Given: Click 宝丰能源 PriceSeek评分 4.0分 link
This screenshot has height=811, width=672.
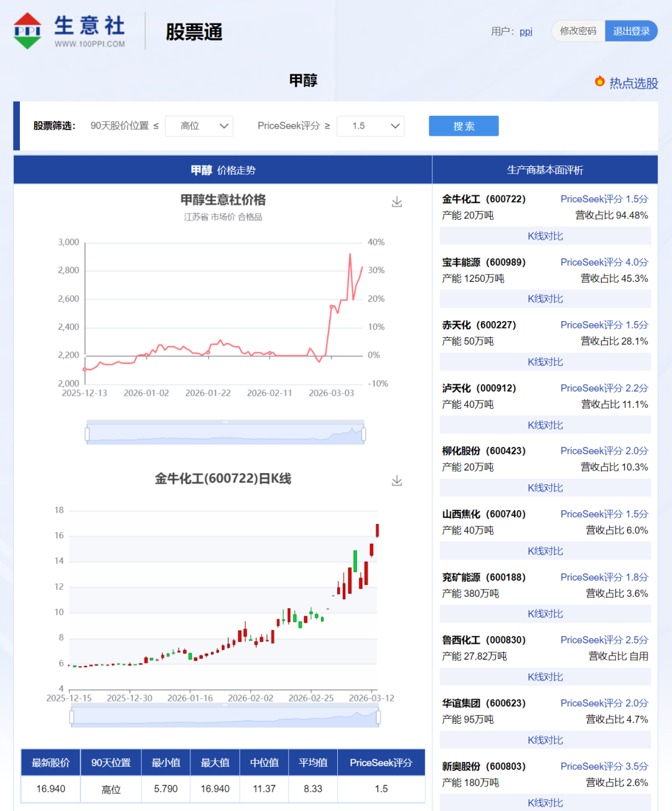Looking at the screenshot, I should tap(604, 262).
